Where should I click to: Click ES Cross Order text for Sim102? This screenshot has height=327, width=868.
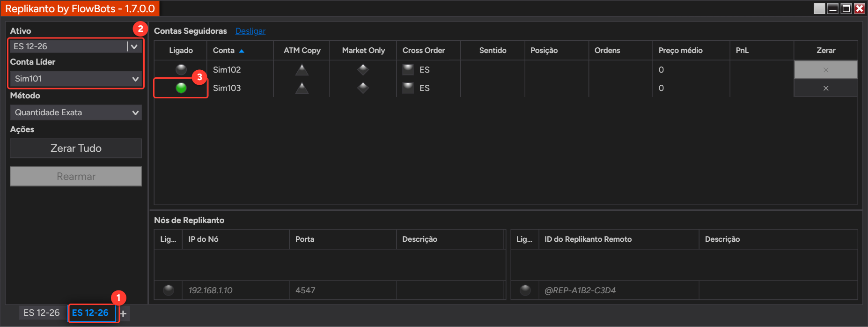(425, 70)
